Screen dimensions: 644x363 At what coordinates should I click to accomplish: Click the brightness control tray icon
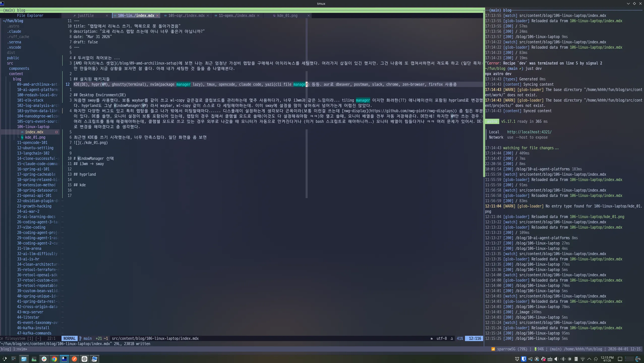click(569, 359)
